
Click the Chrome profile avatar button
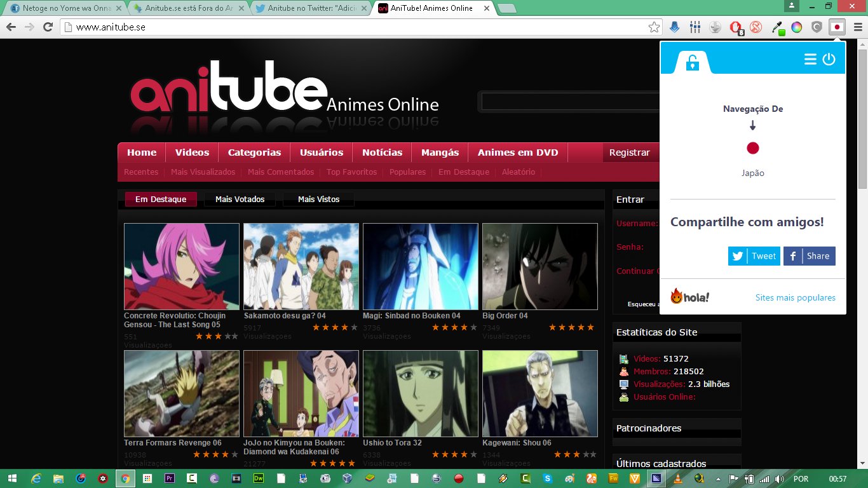[791, 6]
